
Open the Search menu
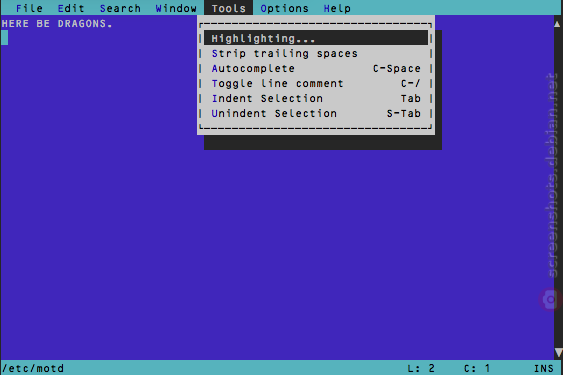click(x=120, y=8)
